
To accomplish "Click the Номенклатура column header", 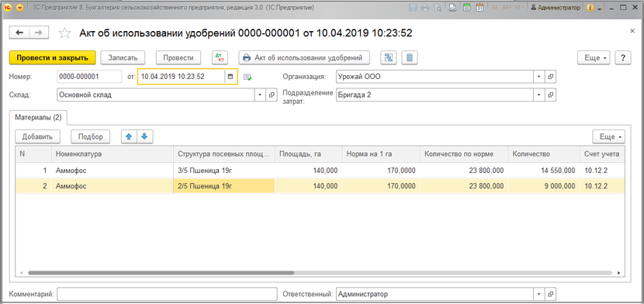I will [x=112, y=154].
